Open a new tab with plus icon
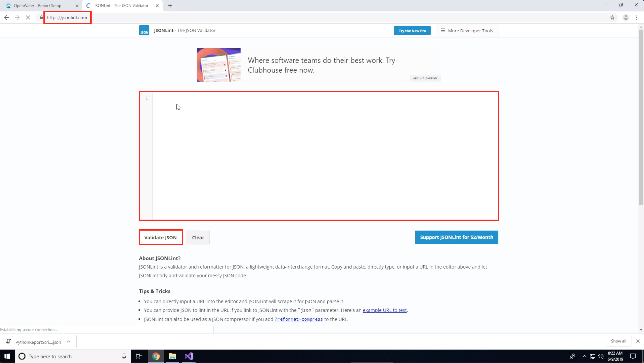Screen dimensions: 644x363 coord(170,6)
